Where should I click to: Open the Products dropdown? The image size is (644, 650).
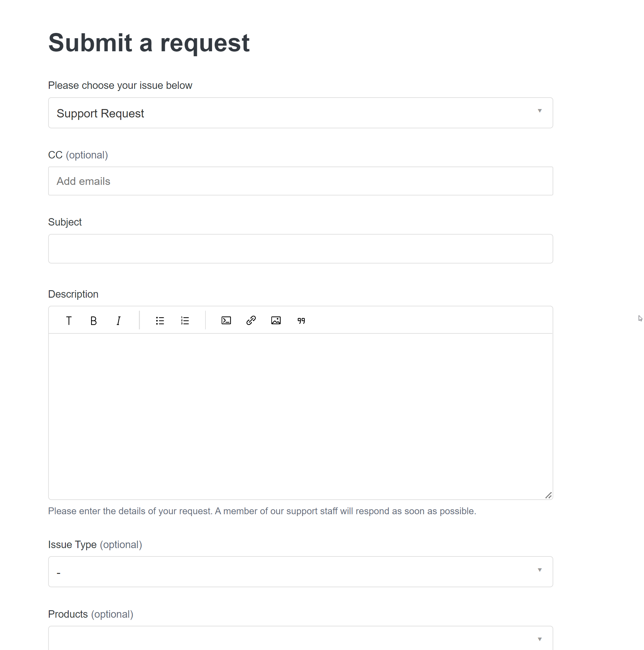click(301, 638)
